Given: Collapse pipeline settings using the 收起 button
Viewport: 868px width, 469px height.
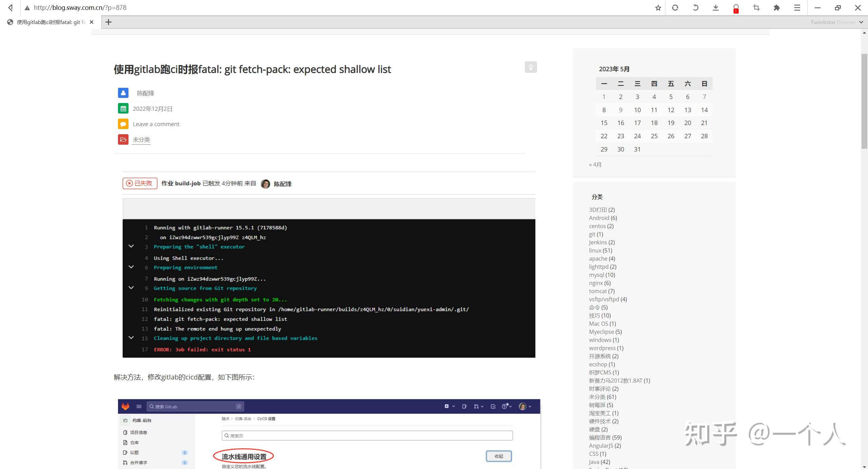Looking at the screenshot, I should click(x=498, y=456).
